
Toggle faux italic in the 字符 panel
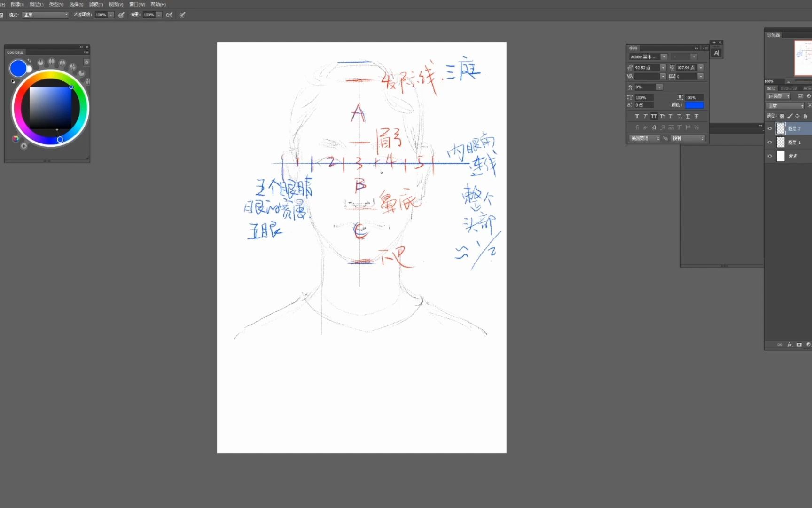click(x=645, y=117)
